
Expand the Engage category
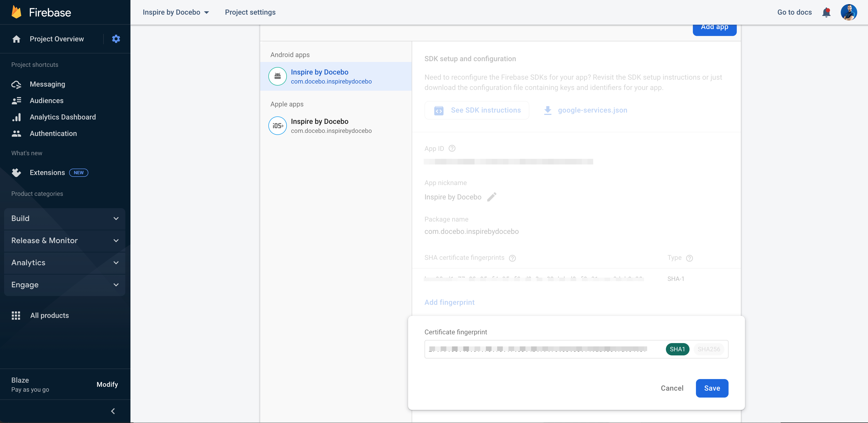tap(65, 285)
